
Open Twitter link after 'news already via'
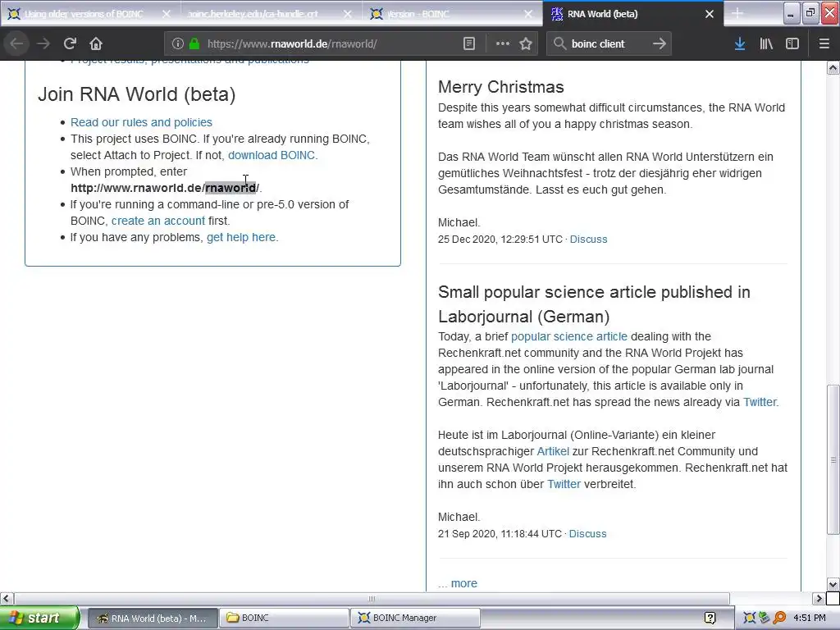pyautogui.click(x=760, y=402)
